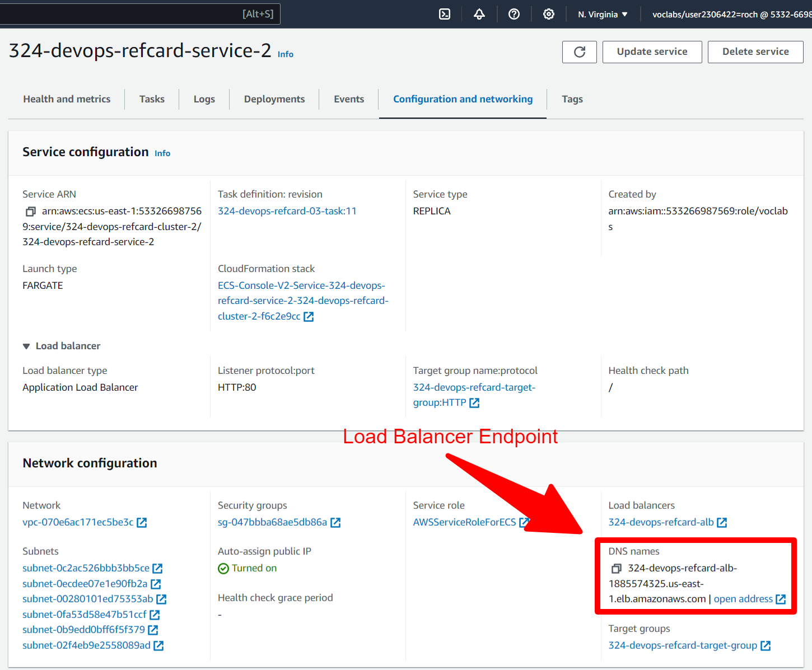Click the green Turned on check icon
Image resolution: width=812 pixels, height=670 pixels.
click(x=223, y=569)
